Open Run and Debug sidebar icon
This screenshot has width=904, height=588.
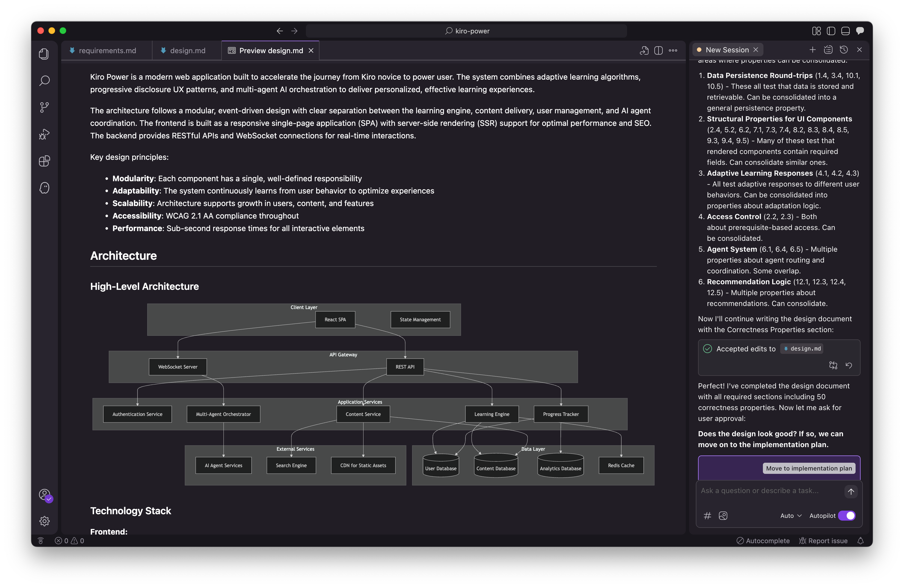(44, 134)
